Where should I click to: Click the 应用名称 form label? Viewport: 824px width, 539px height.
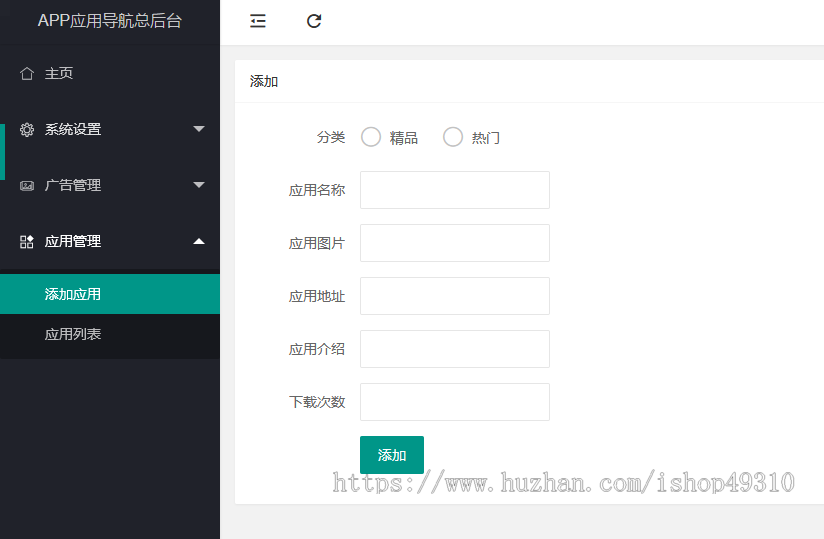click(x=317, y=190)
